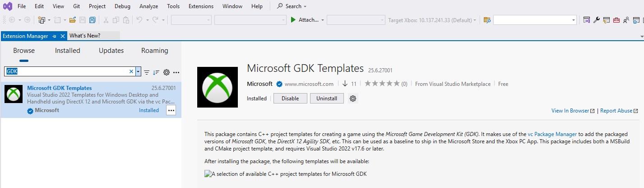
Task: Click the Redo arrow icon
Action: pyautogui.click(x=155, y=20)
